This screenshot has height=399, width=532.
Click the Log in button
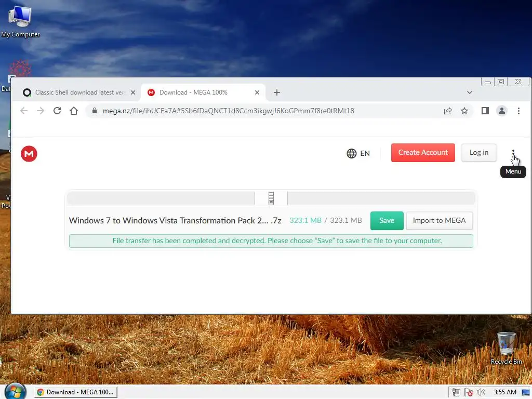point(478,153)
